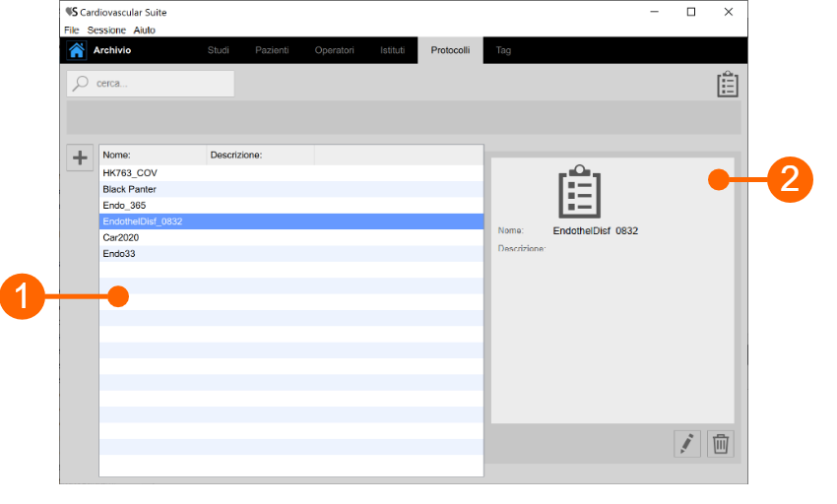The width and height of the screenshot is (837, 504).
Task: Open the Aiuto menu
Action: pos(145,31)
